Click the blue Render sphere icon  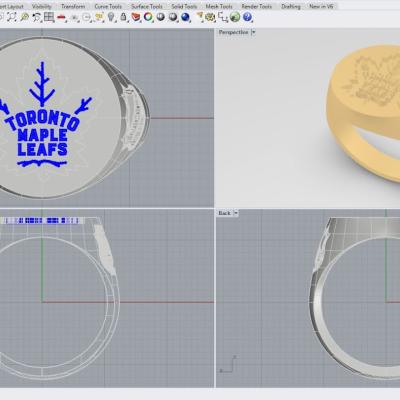click(x=185, y=17)
